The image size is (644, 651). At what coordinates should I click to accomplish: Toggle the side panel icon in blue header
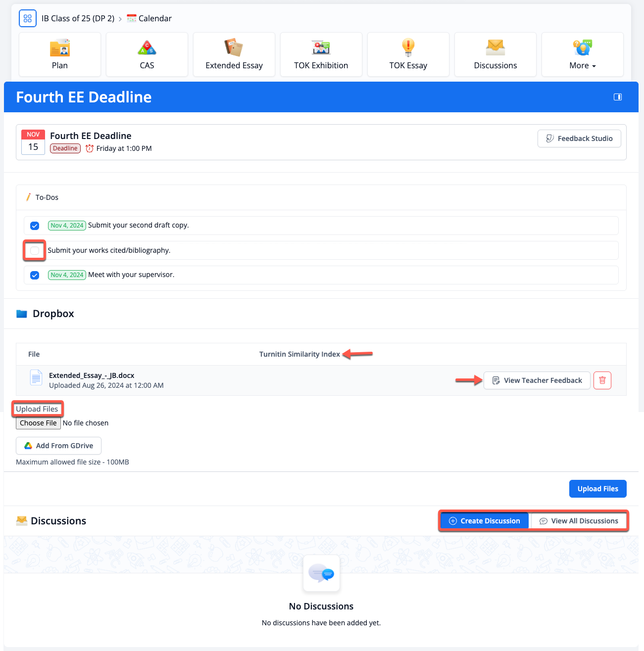(617, 97)
